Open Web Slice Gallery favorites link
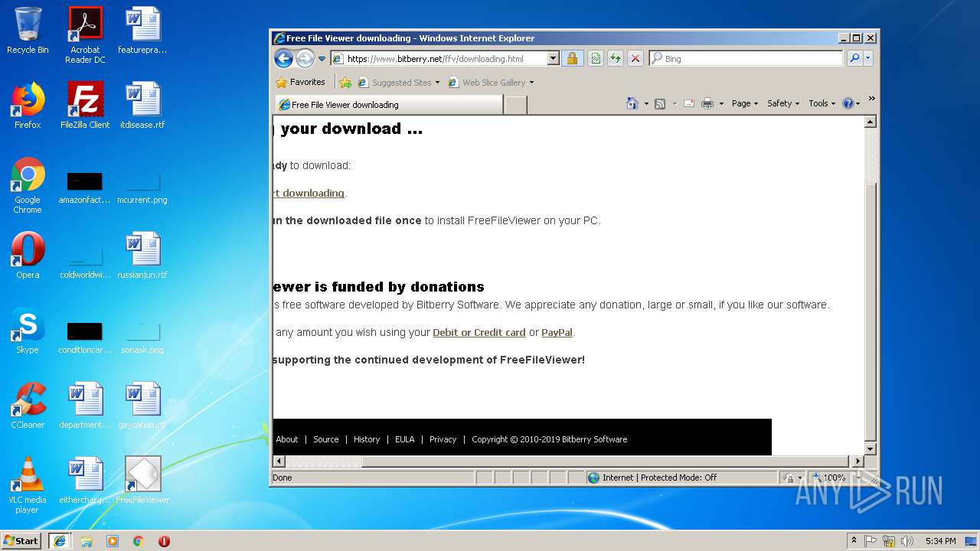Screen dimensions: 980x551 [x=491, y=83]
